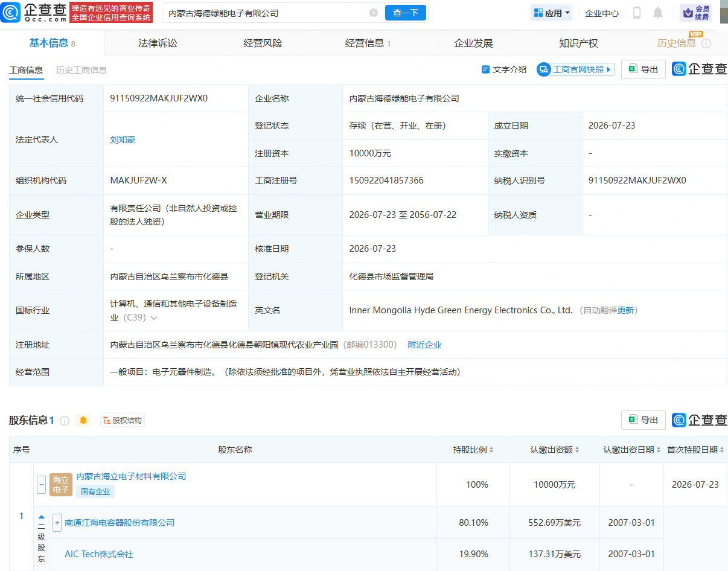This screenshot has width=728, height=571.
Task: Open 南通江海电容器股份有限公司 link
Action: point(120,523)
